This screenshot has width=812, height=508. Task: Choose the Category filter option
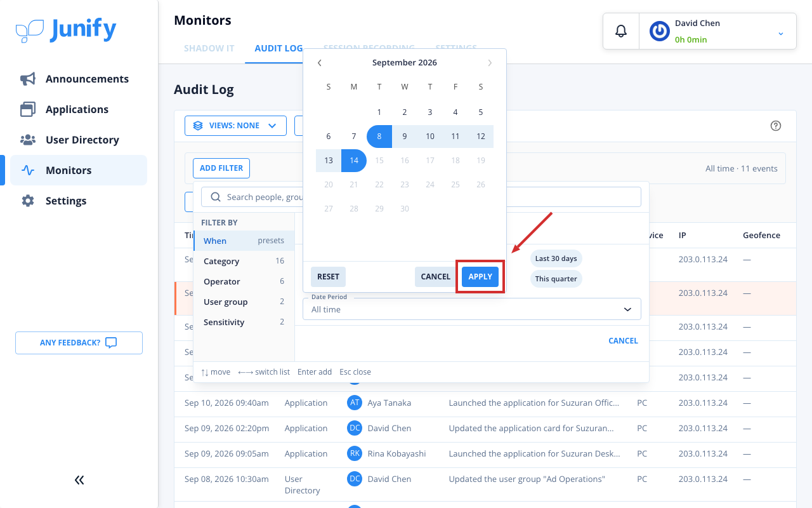[244, 262]
